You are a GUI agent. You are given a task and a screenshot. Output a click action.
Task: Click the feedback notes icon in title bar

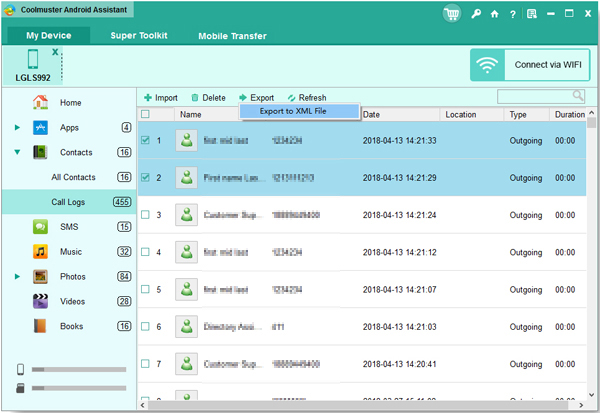pyautogui.click(x=532, y=14)
